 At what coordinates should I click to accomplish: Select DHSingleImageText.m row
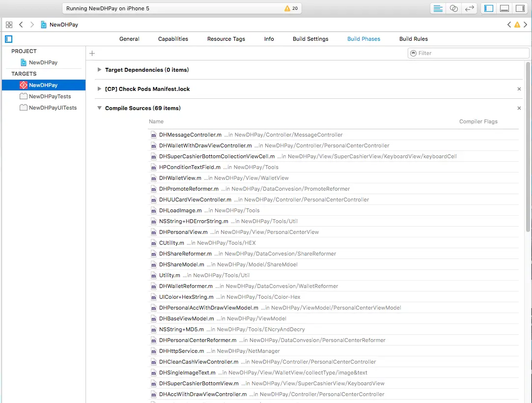click(333, 373)
